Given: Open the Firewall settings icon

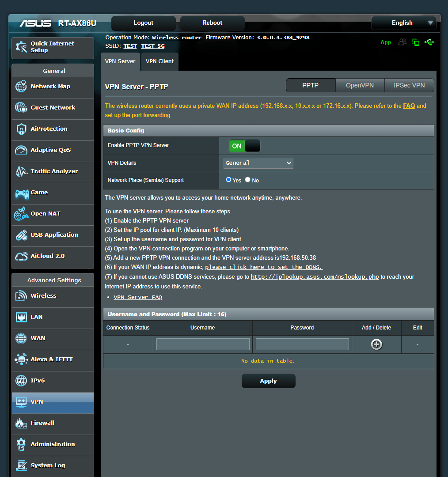Looking at the screenshot, I should [21, 424].
